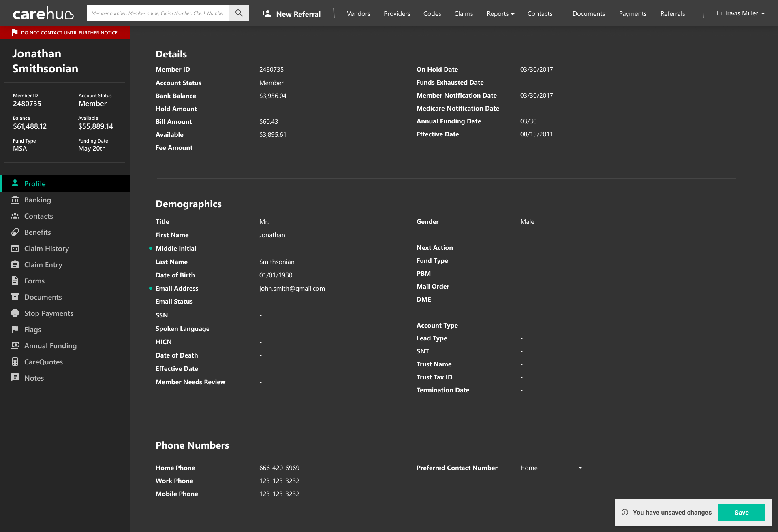
Task: Click the email john.smith@gmail.com value
Action: tap(292, 288)
